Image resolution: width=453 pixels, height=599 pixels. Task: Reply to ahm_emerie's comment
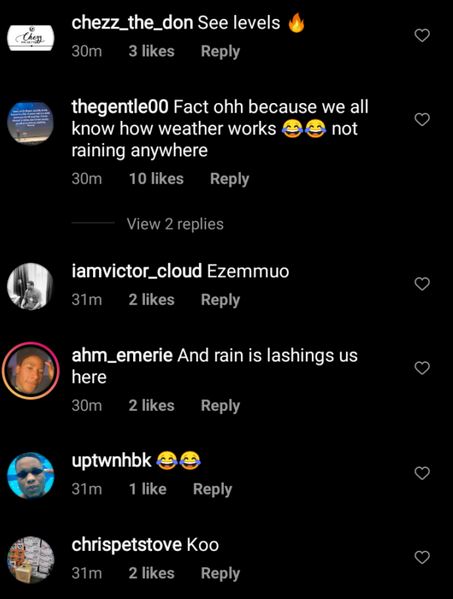coord(220,405)
